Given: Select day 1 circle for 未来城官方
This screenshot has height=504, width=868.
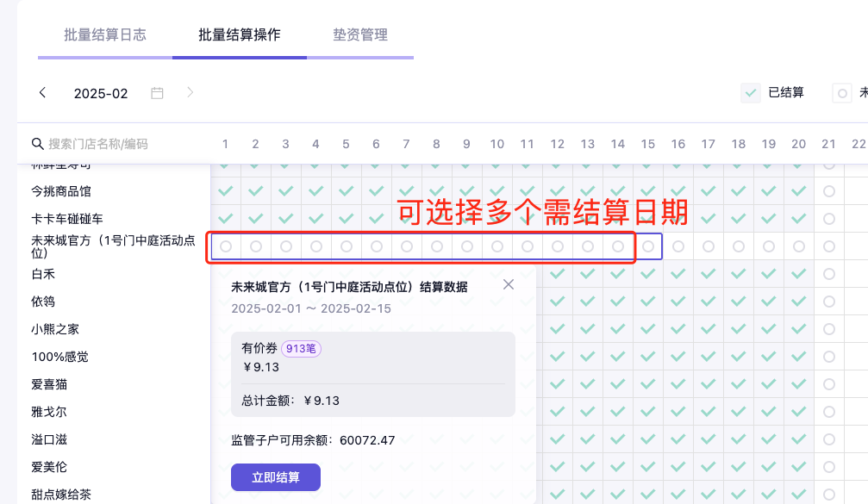Looking at the screenshot, I should point(226,246).
